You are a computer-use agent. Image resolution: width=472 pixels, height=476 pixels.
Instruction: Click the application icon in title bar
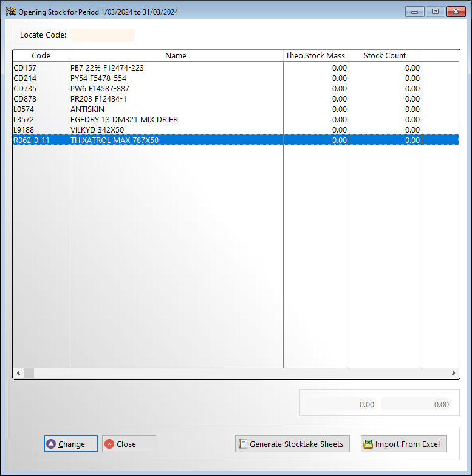coord(10,11)
